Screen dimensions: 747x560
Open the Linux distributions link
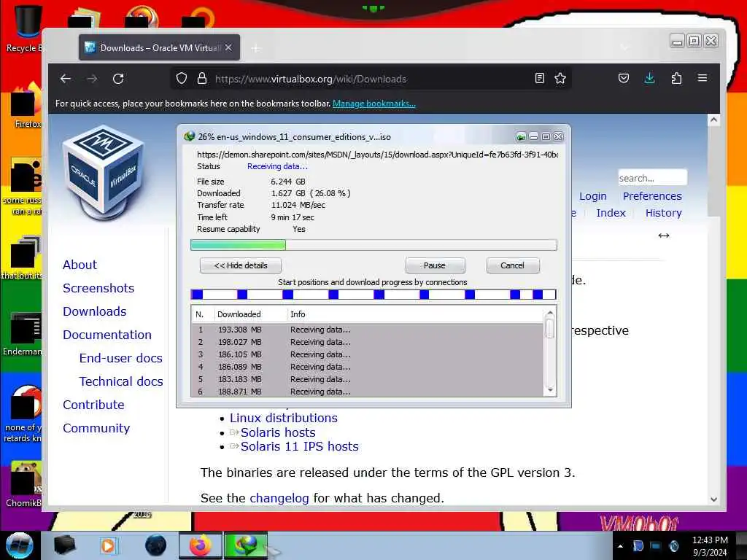[284, 418]
